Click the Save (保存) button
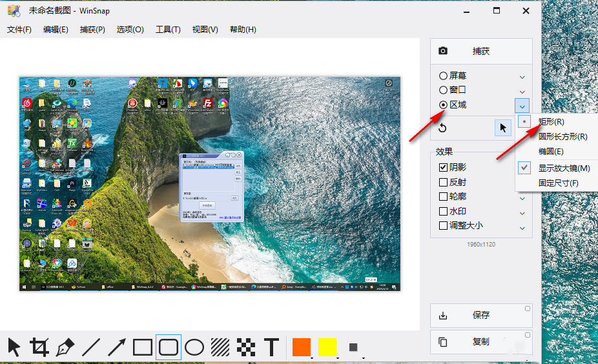 481,315
